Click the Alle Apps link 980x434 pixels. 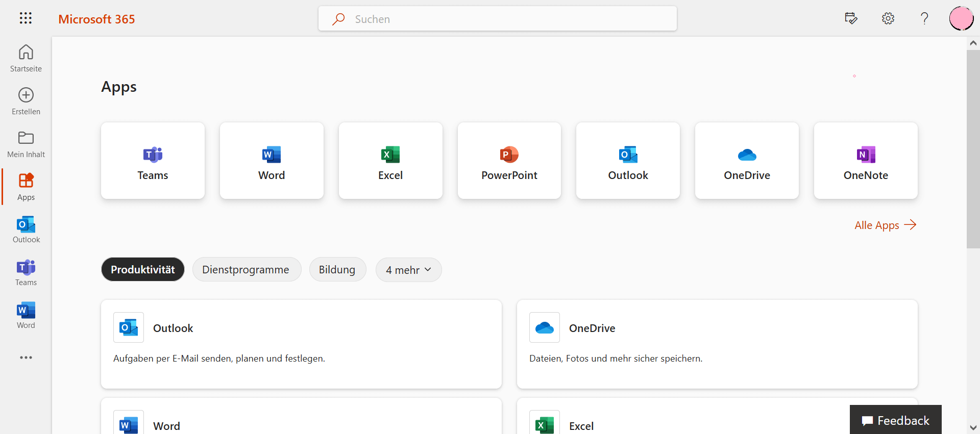coord(885,225)
